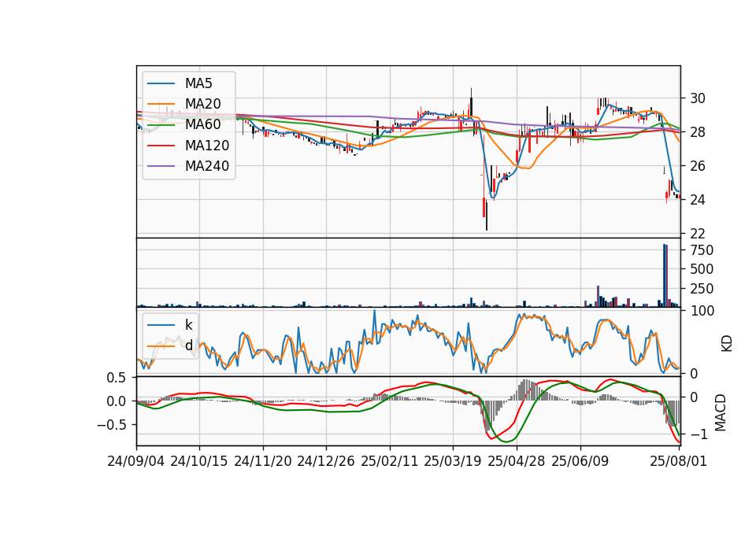This screenshot has width=756, height=543.
Task: Click the 24/11/20 date axis label
Action: pyautogui.click(x=263, y=461)
